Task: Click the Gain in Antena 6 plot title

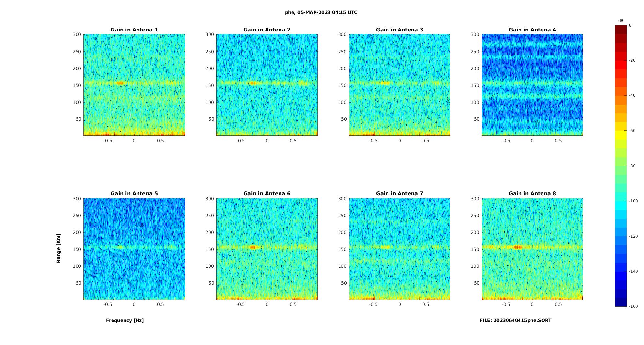Action: tap(267, 193)
